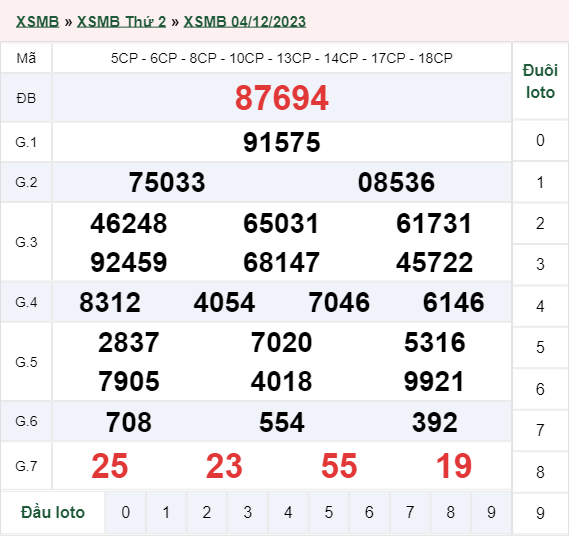Select tail loto digit 3 in Đuôi loto column
Image resolution: width=569 pixels, height=536 pixels.
540,265
